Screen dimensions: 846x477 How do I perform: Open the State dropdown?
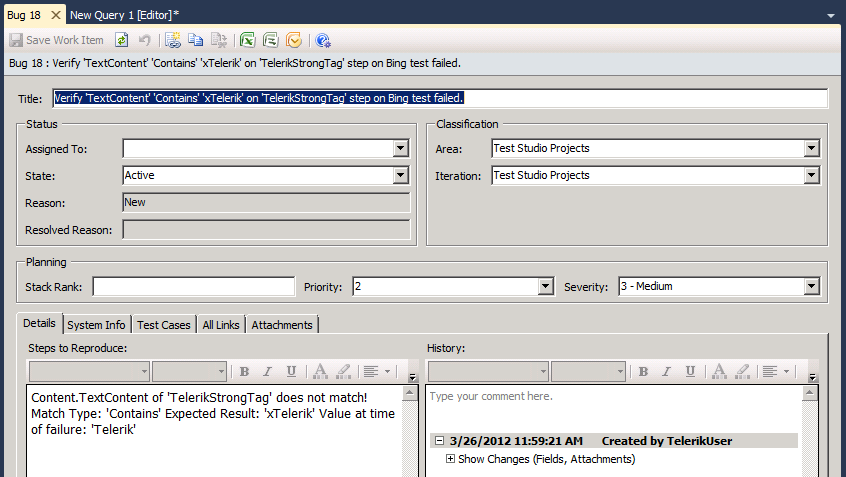[400, 175]
